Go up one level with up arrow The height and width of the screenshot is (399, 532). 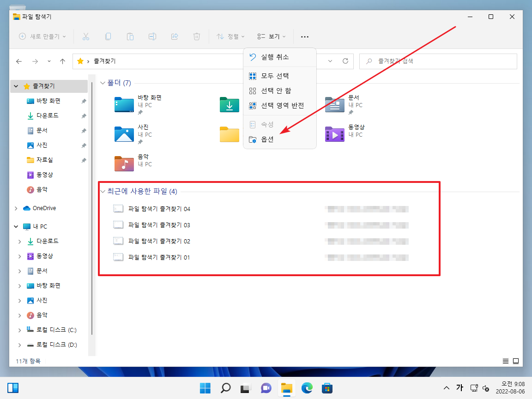[62, 61]
